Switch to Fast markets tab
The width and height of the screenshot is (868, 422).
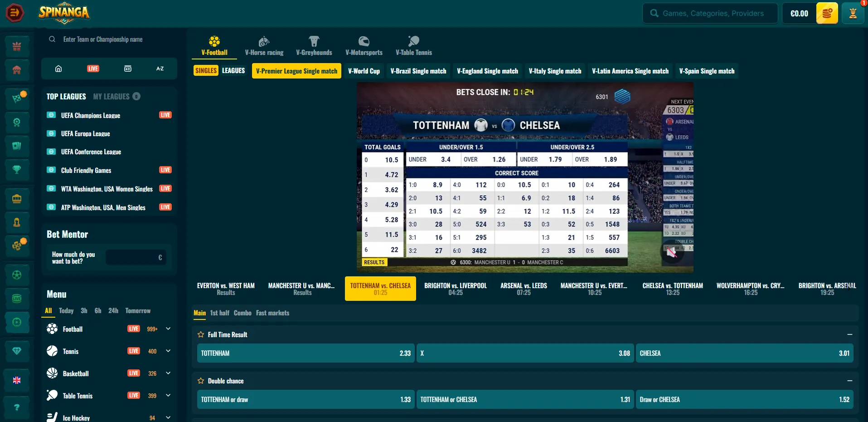(x=272, y=313)
